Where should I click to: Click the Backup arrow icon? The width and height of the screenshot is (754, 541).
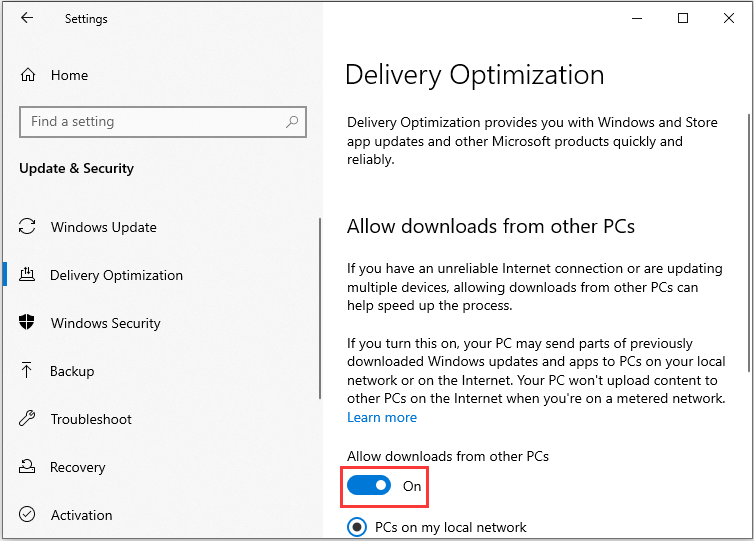(x=28, y=371)
